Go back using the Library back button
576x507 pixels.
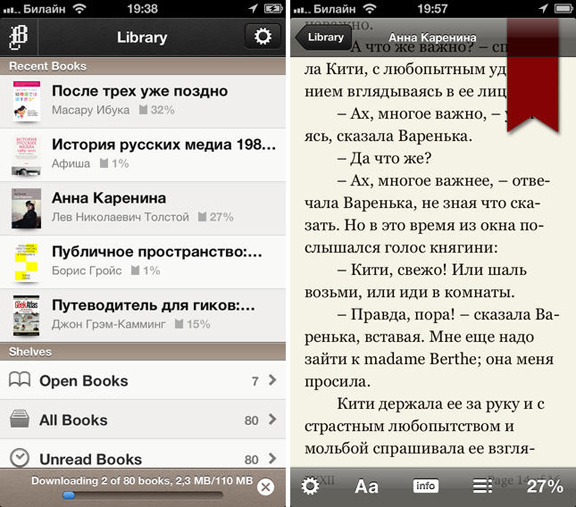coord(323,37)
